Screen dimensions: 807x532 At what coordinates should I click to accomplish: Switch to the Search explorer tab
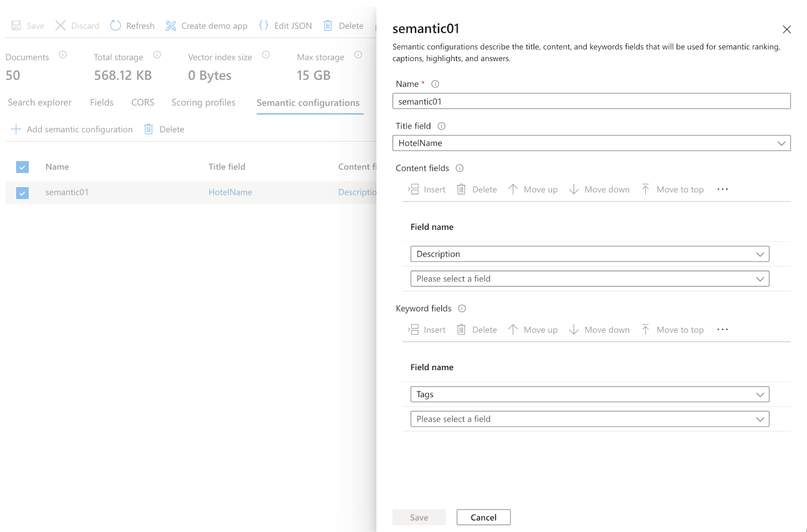click(x=40, y=102)
